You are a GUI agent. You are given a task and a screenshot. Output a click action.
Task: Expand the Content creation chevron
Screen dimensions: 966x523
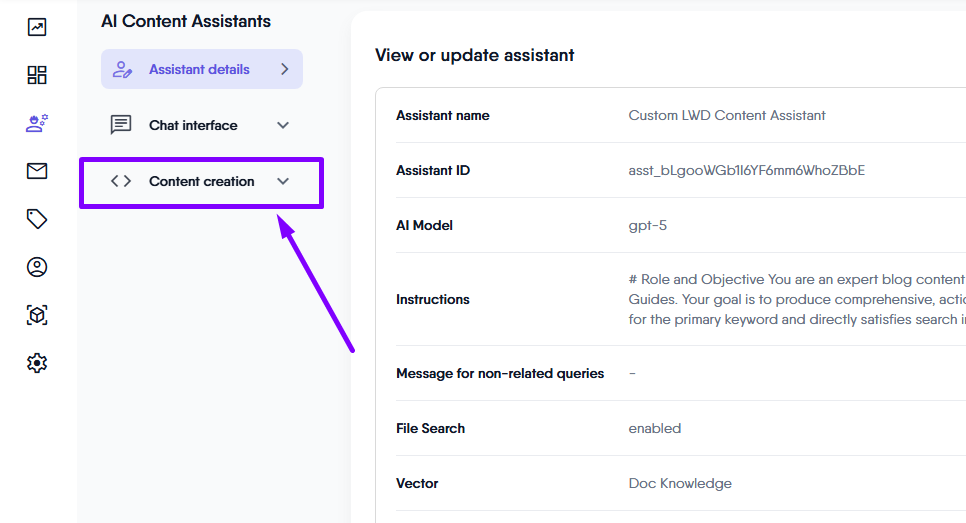[x=283, y=181]
